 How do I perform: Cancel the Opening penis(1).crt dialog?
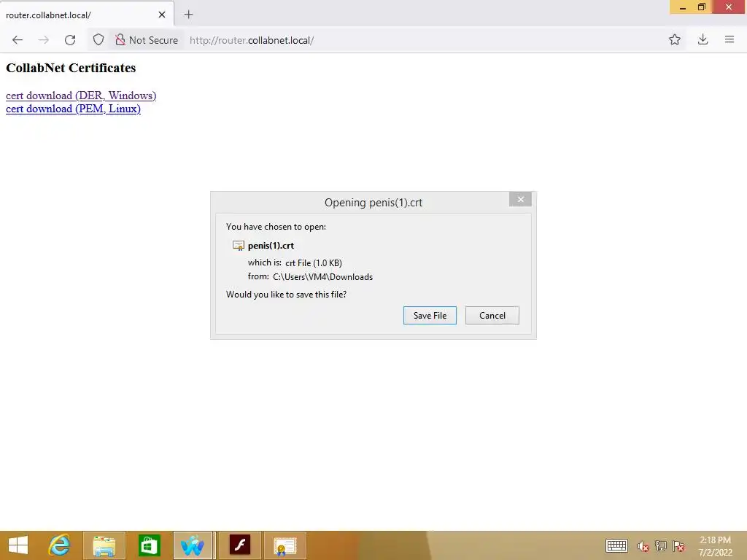click(x=492, y=315)
